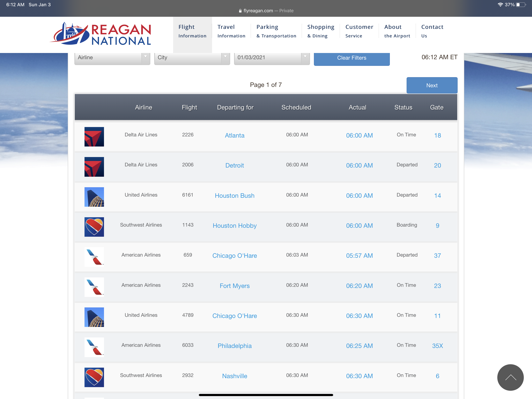
Task: Click Southwest Airlines name for flight 2932
Action: coord(141,375)
